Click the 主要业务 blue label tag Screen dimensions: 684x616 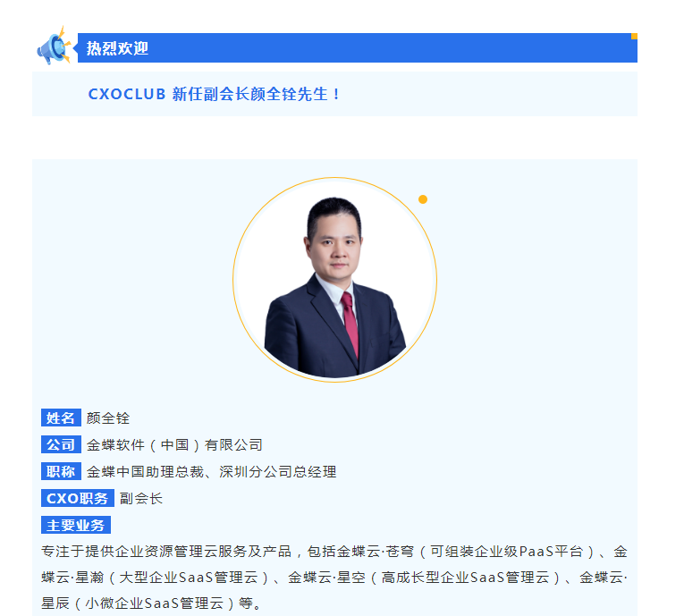pos(76,525)
